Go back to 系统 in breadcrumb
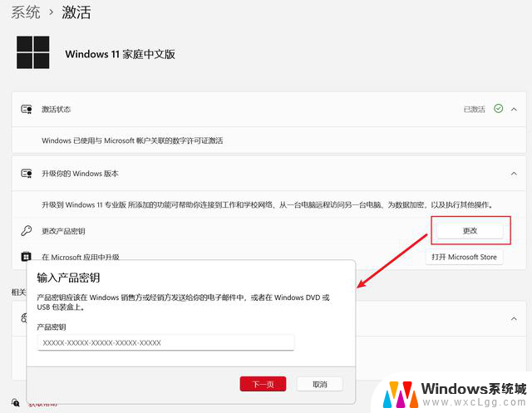Viewport: 532px width, 413px height. tap(26, 12)
